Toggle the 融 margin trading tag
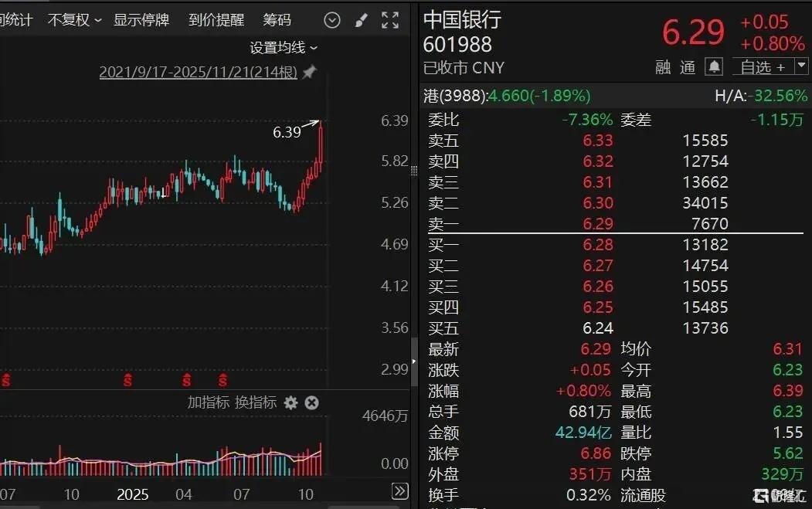 pos(663,67)
